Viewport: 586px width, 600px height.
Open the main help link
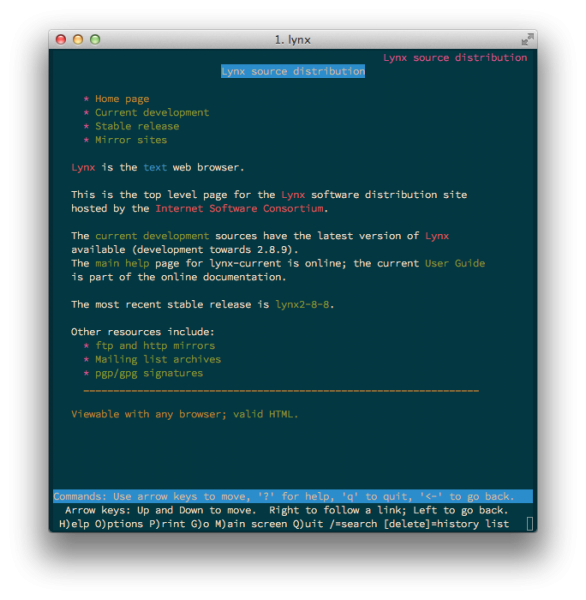[122, 264]
